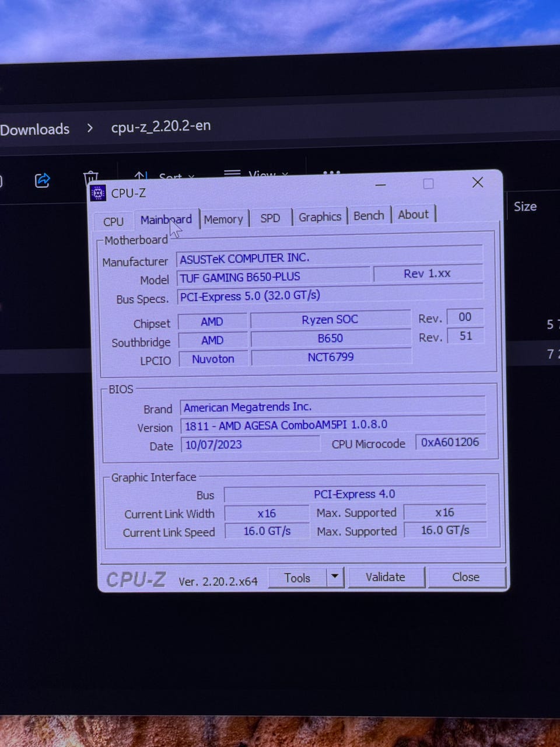Click the Southbridge AMD vendor field
The height and width of the screenshot is (747, 560).
click(212, 340)
